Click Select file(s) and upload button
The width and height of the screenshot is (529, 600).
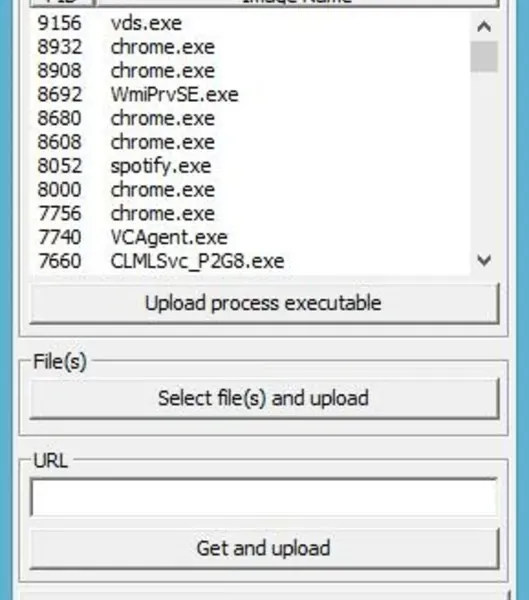pyautogui.click(x=264, y=398)
